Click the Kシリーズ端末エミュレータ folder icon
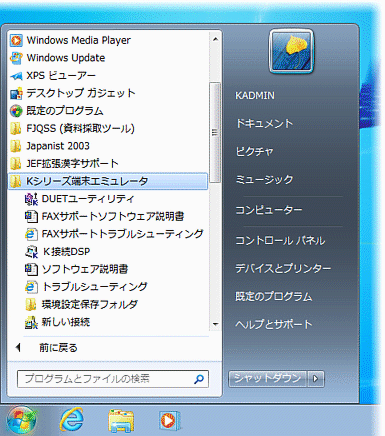385x436 pixels. [15, 181]
